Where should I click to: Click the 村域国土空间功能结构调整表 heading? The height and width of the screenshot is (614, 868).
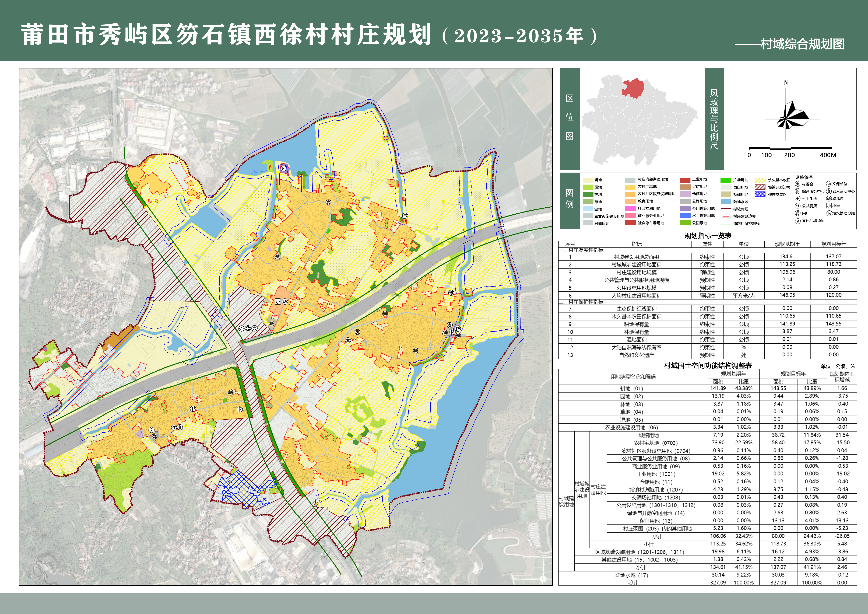708,366
